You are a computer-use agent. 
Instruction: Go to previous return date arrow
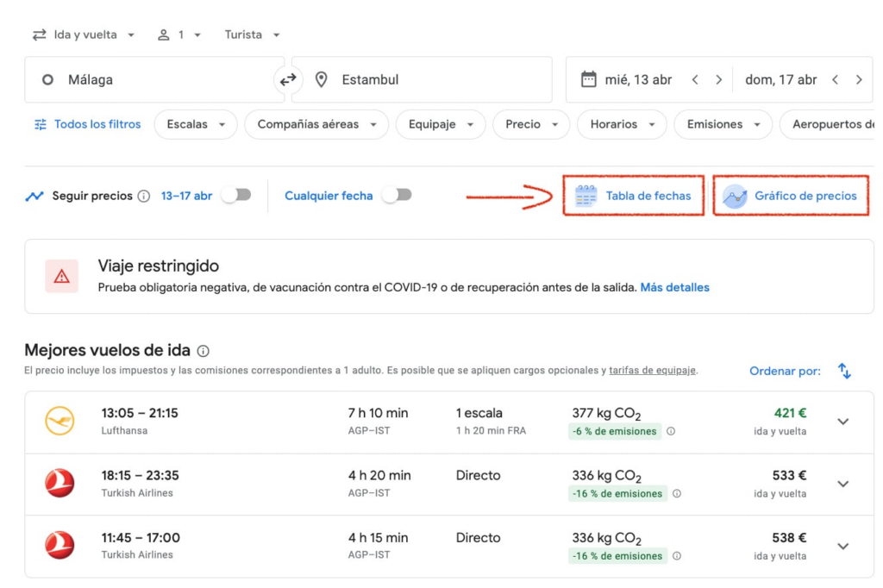pos(835,80)
